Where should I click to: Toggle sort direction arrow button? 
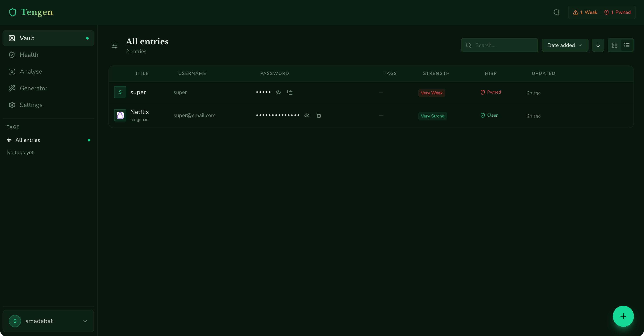tap(598, 45)
